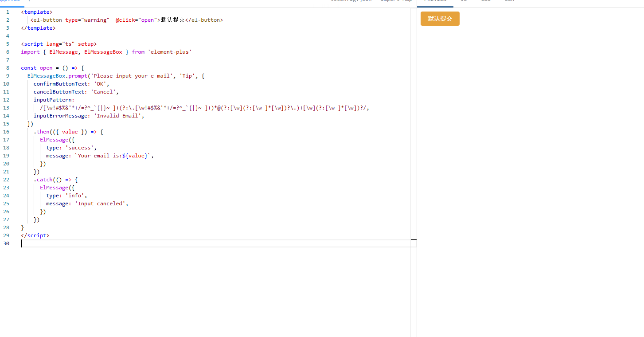The image size is (644, 337).
Task: Click the orange 默认提交 button in preview
Action: (x=440, y=19)
